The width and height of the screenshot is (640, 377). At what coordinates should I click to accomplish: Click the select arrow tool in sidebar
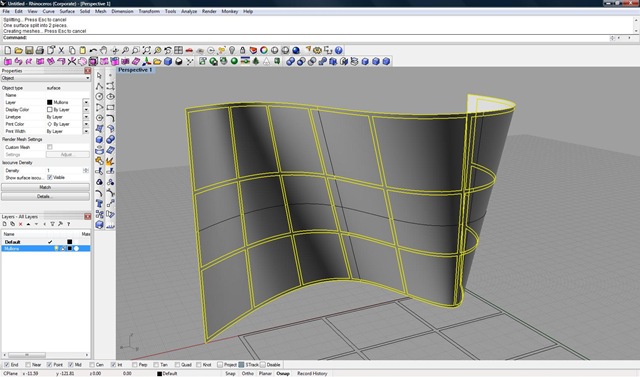pos(99,75)
